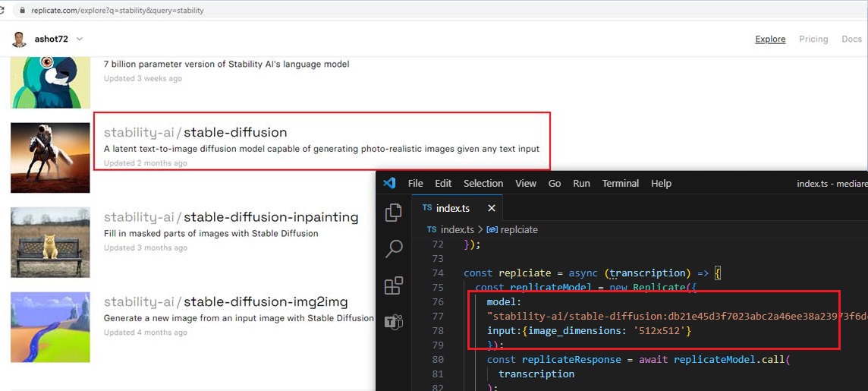Open the View menu in VS Code
The width and height of the screenshot is (868, 391).
526,183
